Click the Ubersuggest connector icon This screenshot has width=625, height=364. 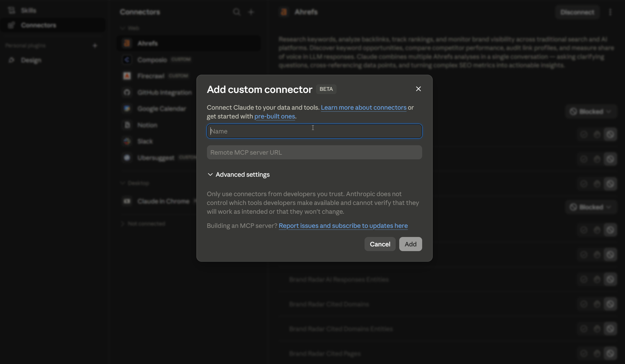click(127, 158)
